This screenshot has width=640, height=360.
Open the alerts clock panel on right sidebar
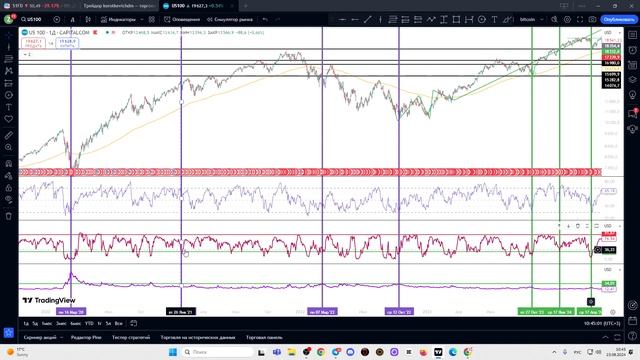point(633,50)
